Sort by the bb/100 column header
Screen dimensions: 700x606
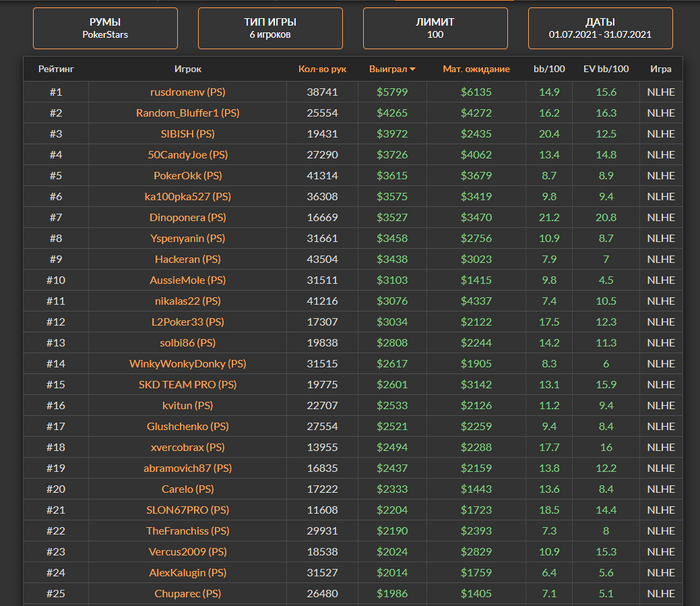[x=548, y=69]
